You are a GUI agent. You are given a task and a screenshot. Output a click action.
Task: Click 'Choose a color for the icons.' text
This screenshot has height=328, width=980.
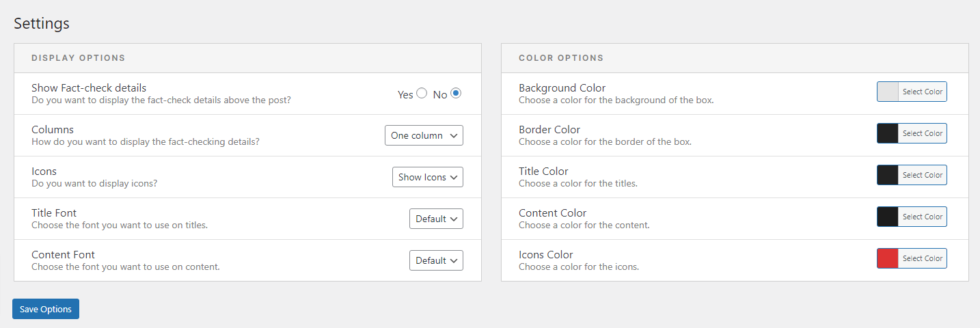click(579, 267)
